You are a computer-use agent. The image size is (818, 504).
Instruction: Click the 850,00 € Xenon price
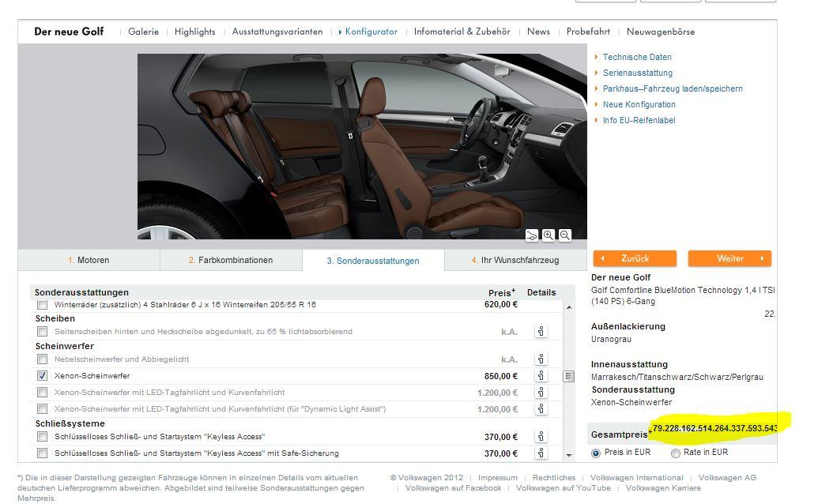(x=501, y=376)
